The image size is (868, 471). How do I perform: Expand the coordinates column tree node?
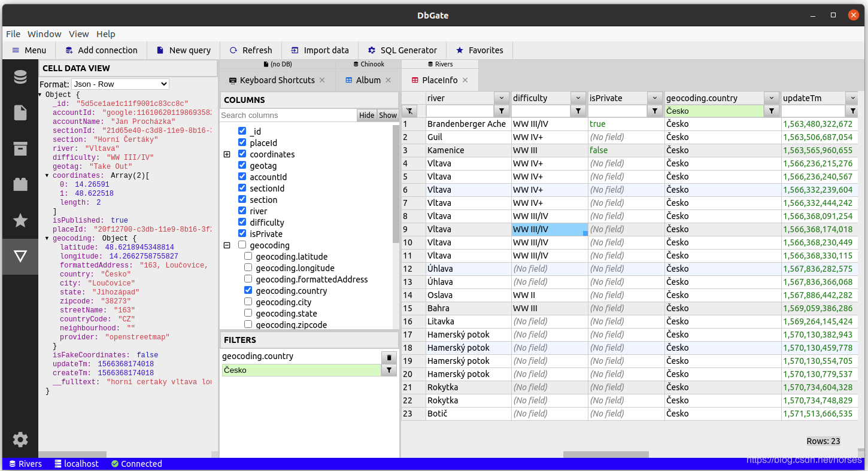click(227, 154)
